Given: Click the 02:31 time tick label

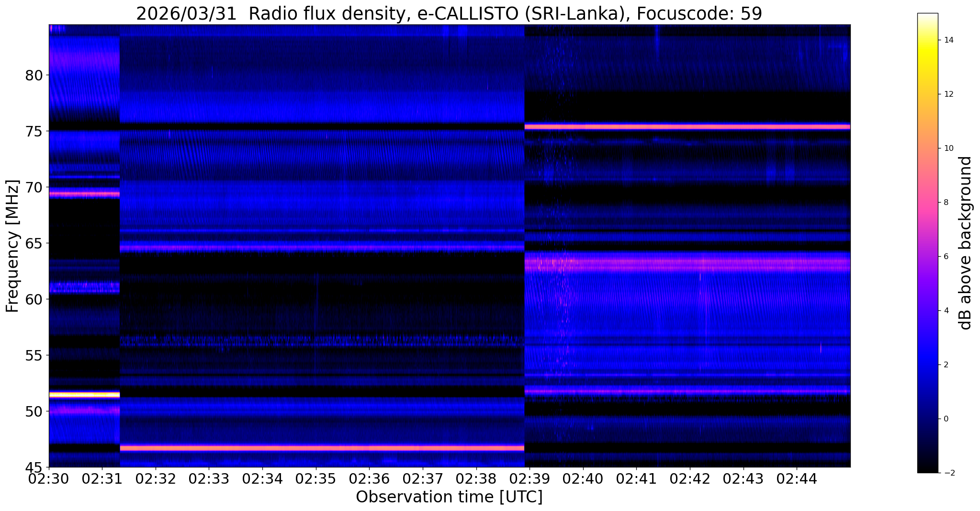Looking at the screenshot, I should click(101, 478).
